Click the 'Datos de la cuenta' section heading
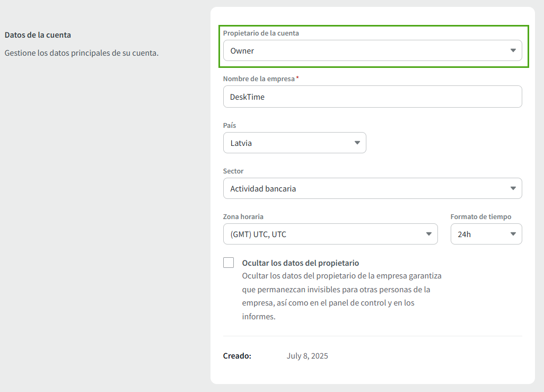The height and width of the screenshot is (392, 544). tap(38, 35)
